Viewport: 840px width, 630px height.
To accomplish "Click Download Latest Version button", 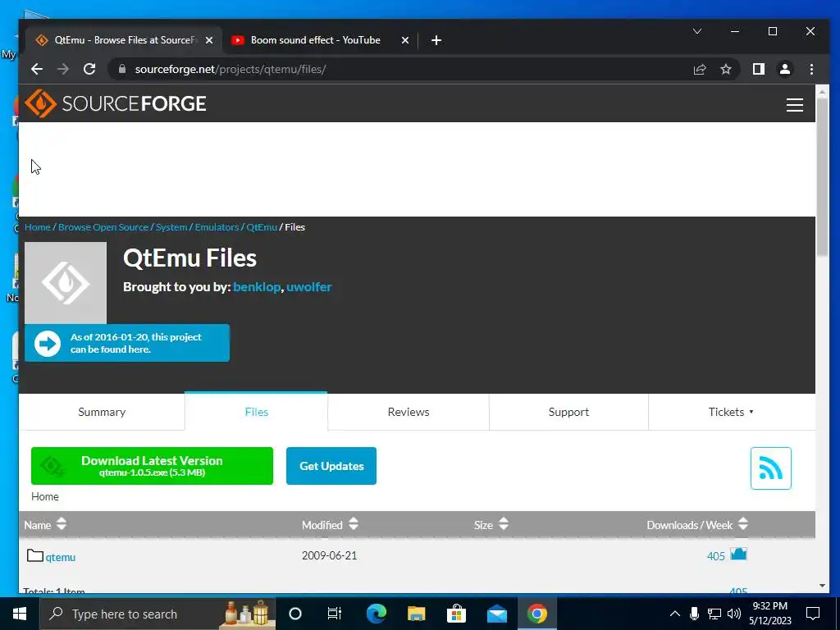I will [x=152, y=466].
